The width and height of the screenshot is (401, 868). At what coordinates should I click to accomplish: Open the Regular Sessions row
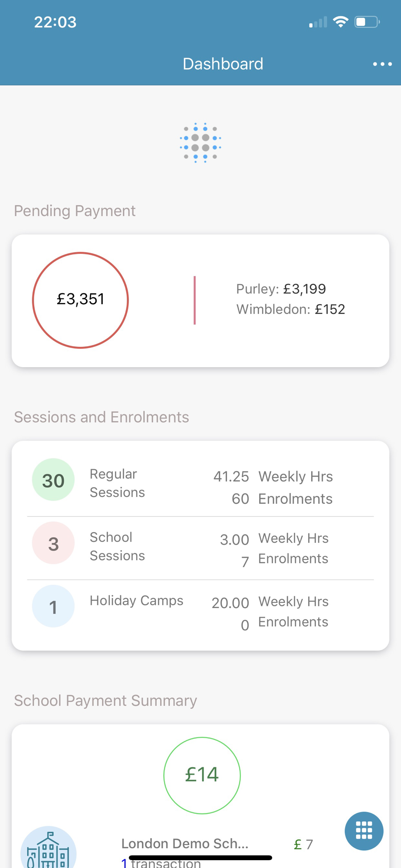pyautogui.click(x=200, y=485)
